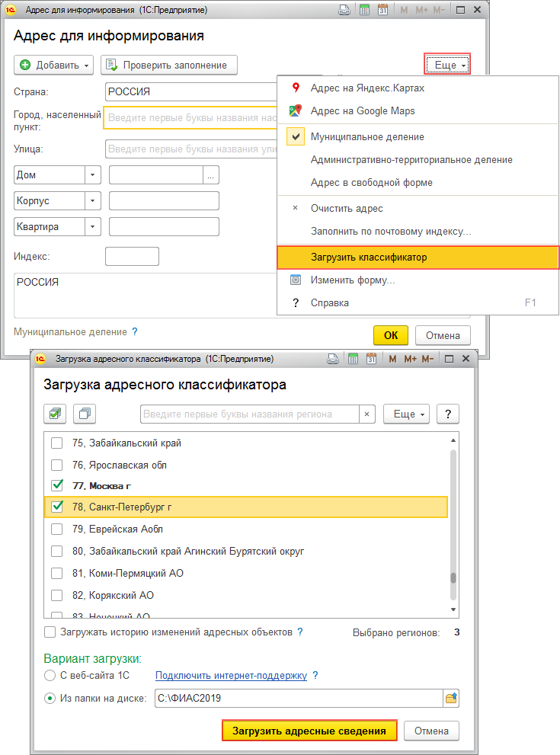
Task: Expand the Дом type dropdown
Action: point(92,174)
